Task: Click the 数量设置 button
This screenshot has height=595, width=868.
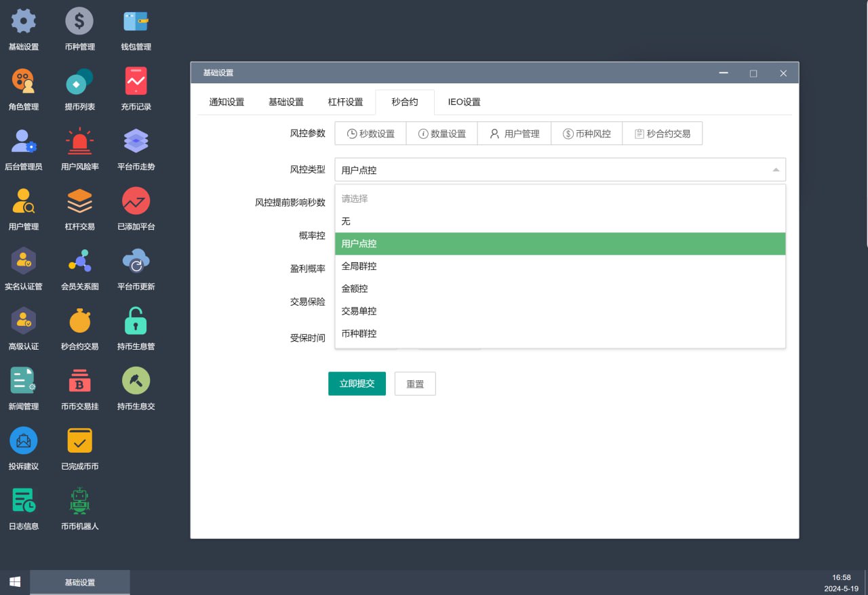Action: [x=442, y=134]
